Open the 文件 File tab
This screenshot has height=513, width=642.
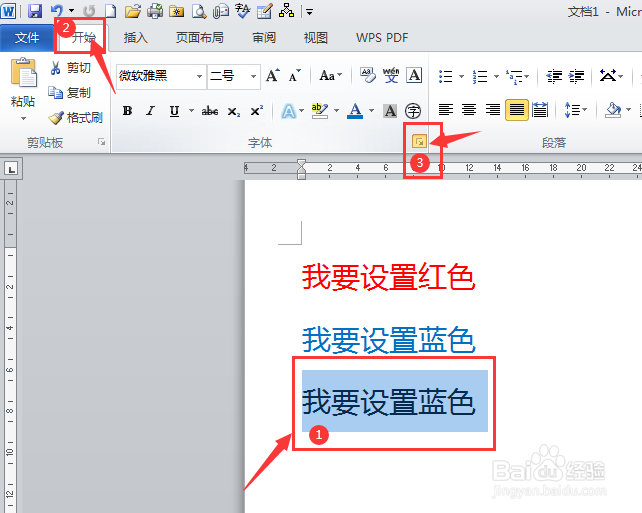coord(27,38)
